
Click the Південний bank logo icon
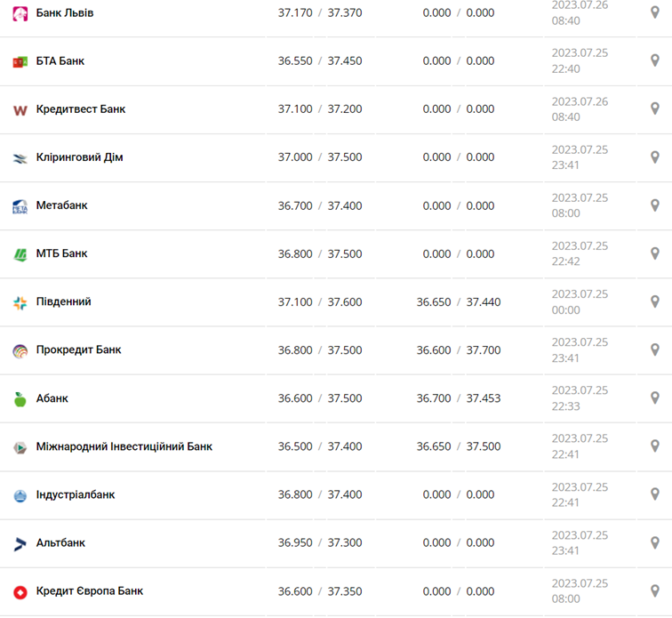click(x=20, y=302)
